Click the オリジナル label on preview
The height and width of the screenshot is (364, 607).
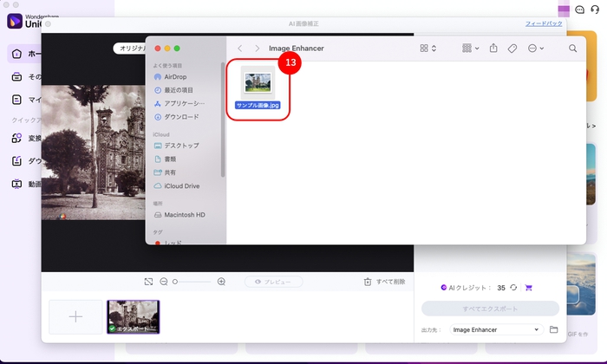coord(131,49)
